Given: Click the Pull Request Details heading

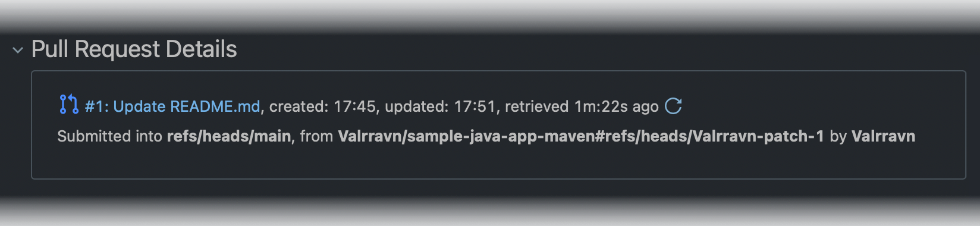Looking at the screenshot, I should coord(134,49).
